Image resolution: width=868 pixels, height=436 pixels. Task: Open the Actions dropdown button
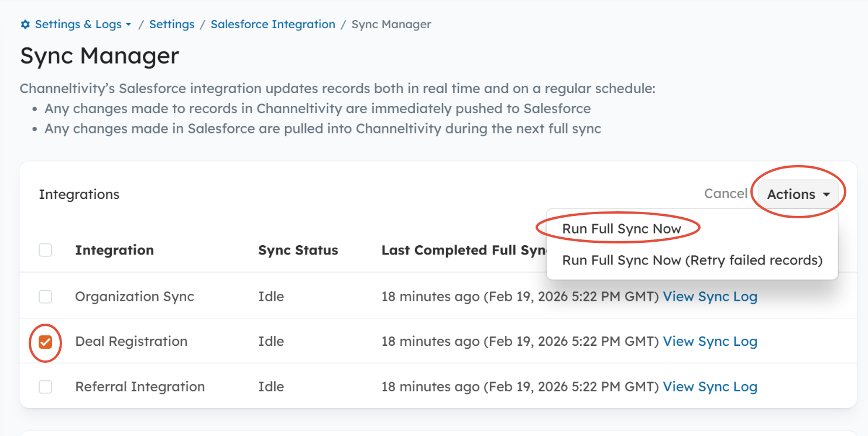pos(798,194)
